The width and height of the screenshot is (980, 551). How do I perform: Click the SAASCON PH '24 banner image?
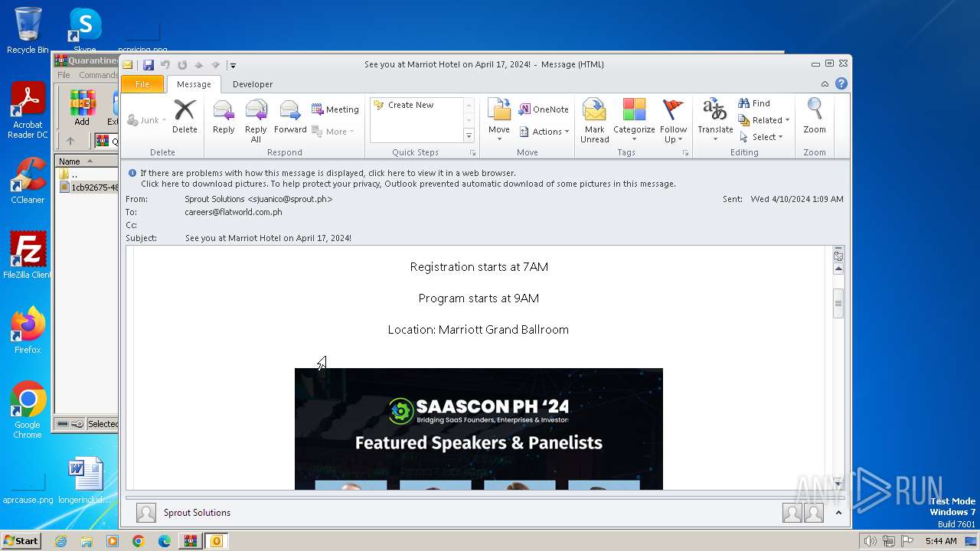coord(479,429)
